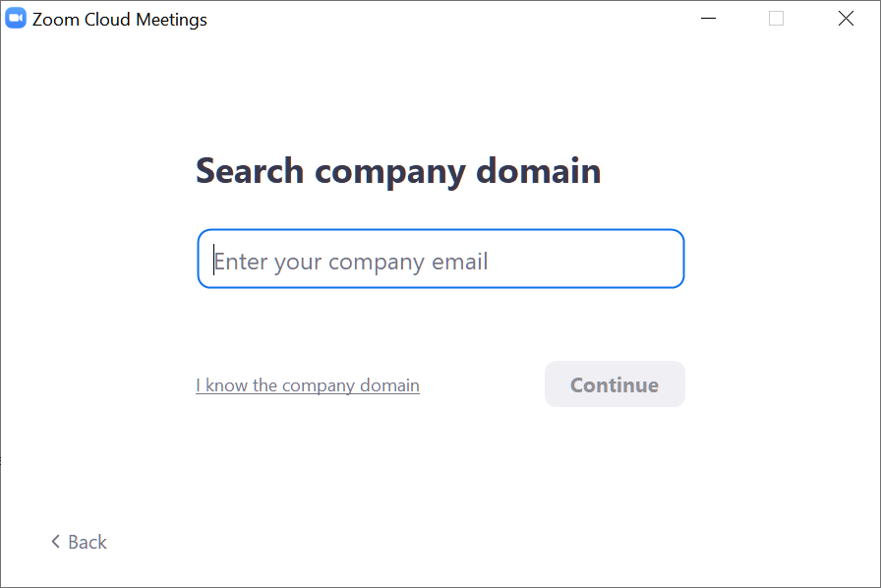Screen dimensions: 881x588
Task: Click the "Zoom Cloud Meetings" window title text
Action: pos(120,20)
